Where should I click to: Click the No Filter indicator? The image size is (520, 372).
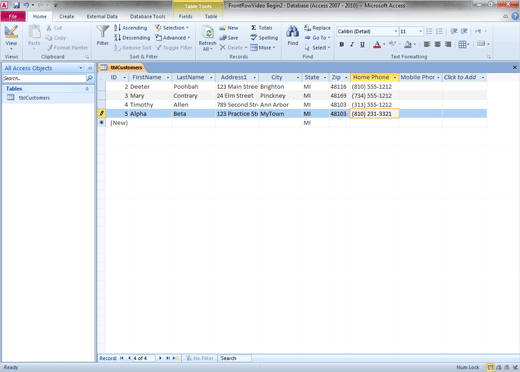(x=200, y=358)
